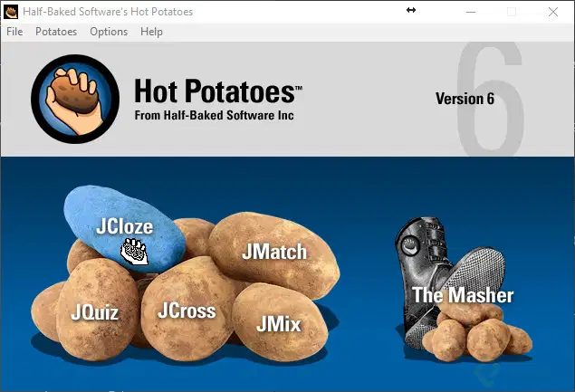Click the disabled maximize button

[x=512, y=12]
